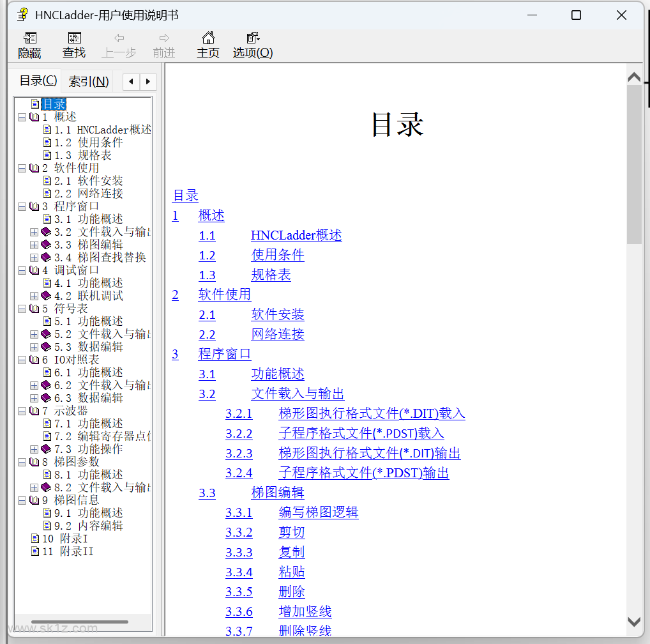This screenshot has width=650, height=644.
Task: Expand the 5.2 文件载入与输出 tree node
Action: 34,334
